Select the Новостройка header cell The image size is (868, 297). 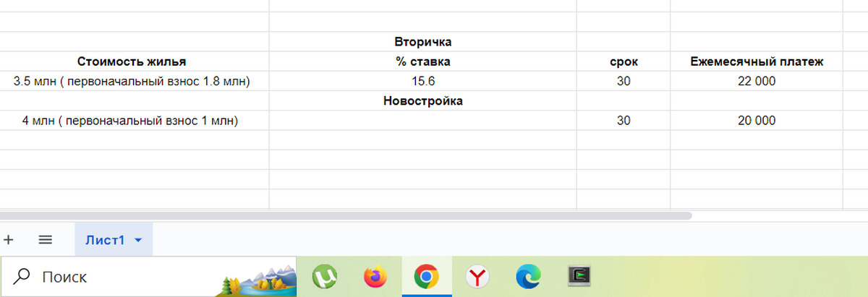click(423, 100)
